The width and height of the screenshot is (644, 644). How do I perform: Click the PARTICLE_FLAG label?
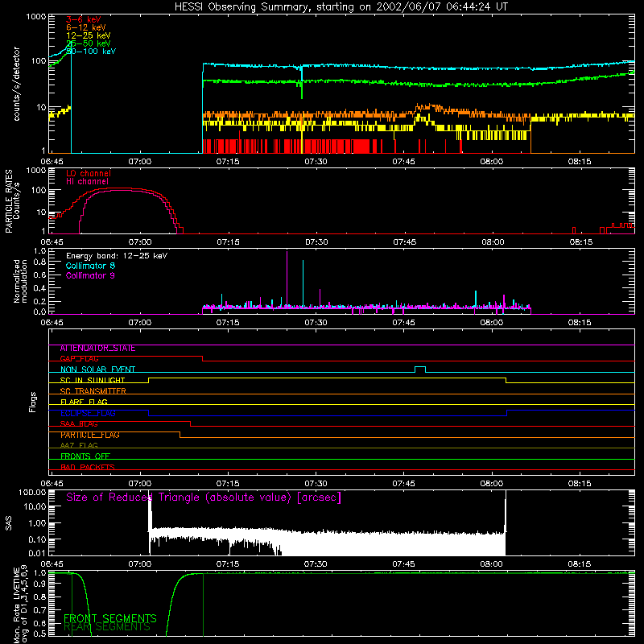(90, 435)
